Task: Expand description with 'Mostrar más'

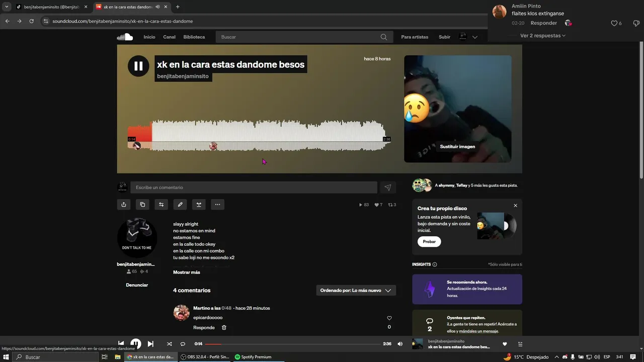Action: click(x=187, y=272)
